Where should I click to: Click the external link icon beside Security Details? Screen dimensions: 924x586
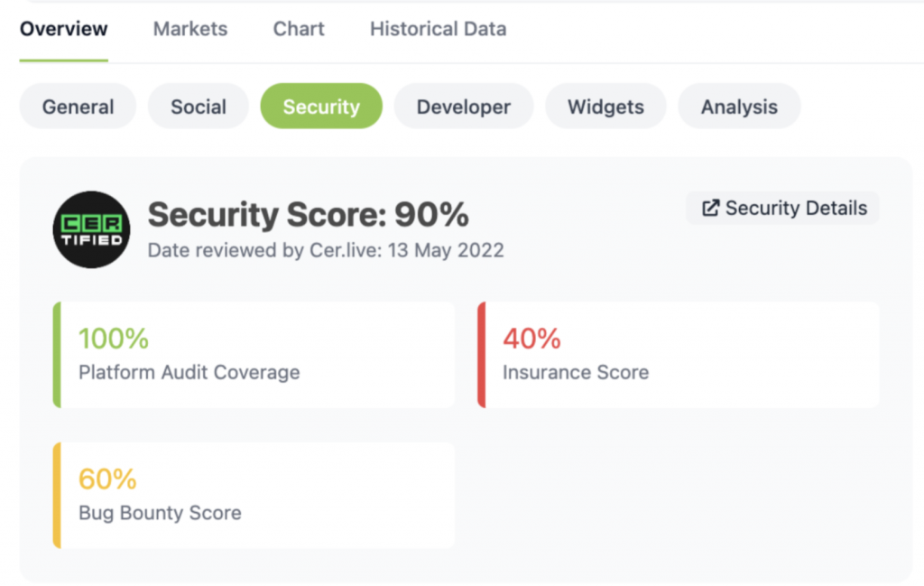[x=711, y=208]
